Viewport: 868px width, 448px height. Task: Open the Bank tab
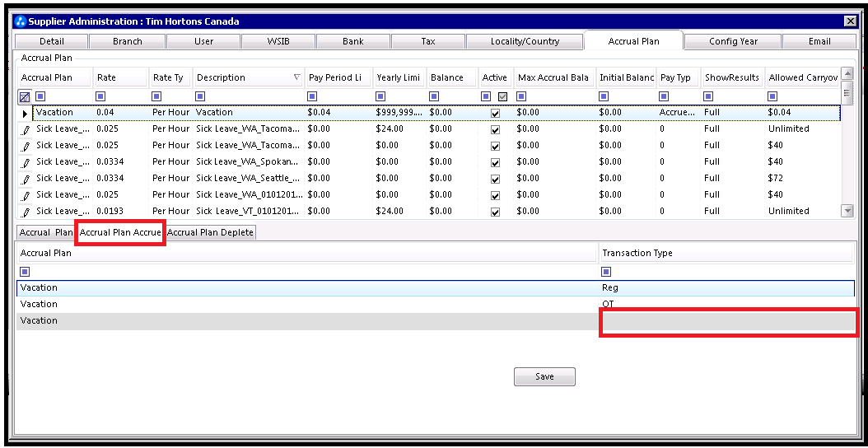(x=352, y=41)
